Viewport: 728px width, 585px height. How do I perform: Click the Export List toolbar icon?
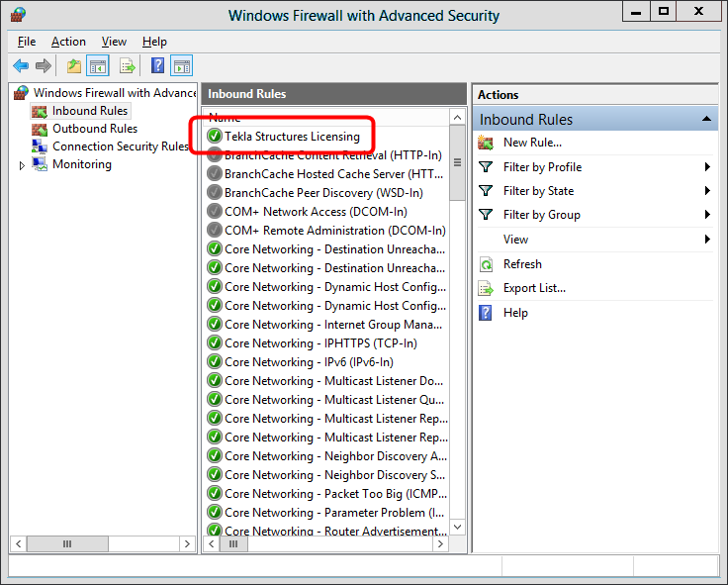click(x=127, y=66)
